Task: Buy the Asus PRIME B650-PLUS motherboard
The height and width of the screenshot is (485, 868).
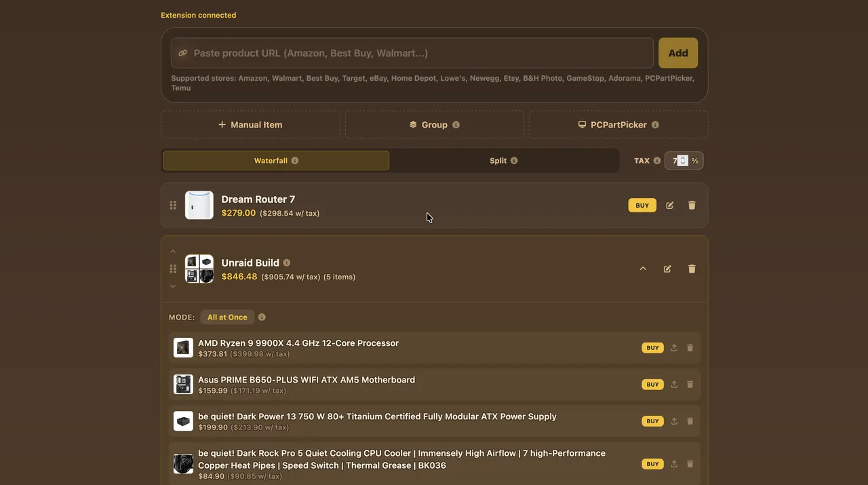Action: 652,385
